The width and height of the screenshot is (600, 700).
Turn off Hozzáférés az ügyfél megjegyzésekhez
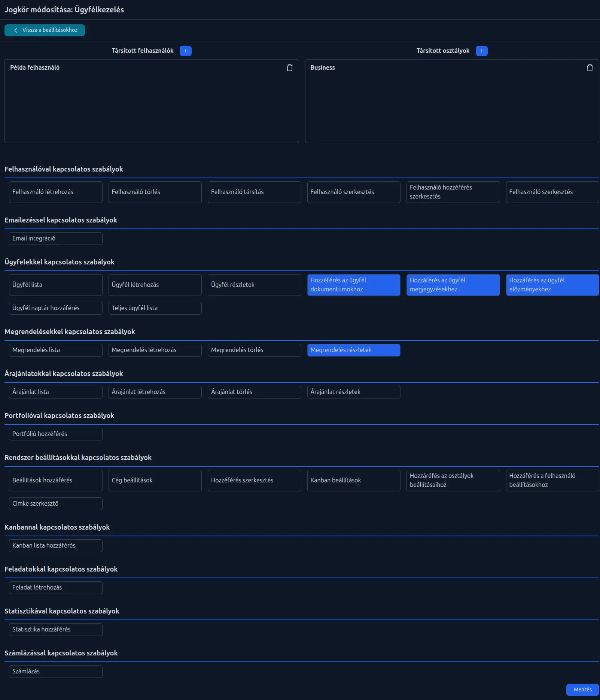click(x=453, y=285)
